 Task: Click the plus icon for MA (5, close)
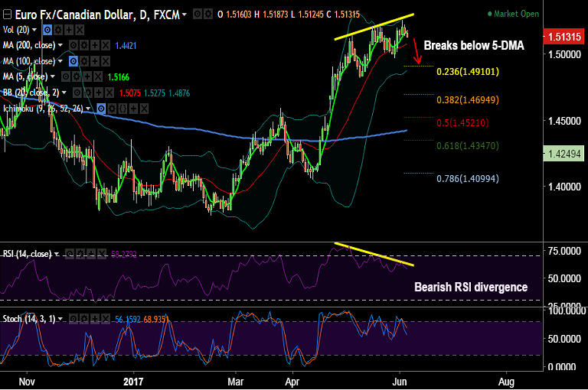pyautogui.click(x=87, y=76)
